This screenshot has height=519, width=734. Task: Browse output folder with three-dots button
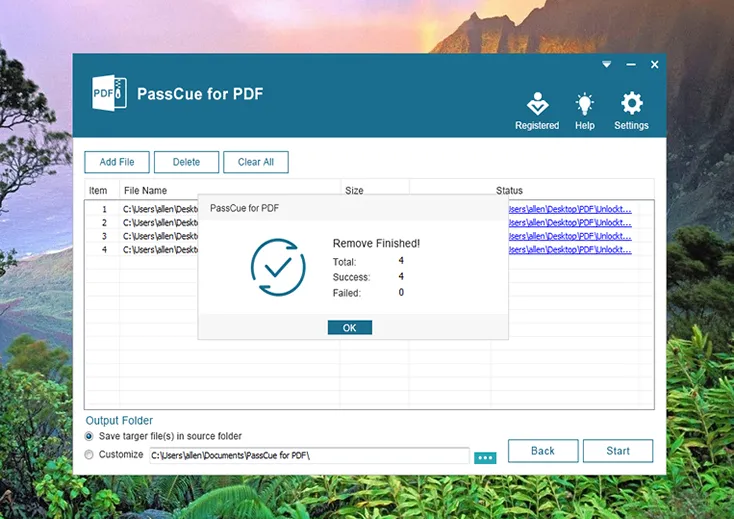pyautogui.click(x=485, y=458)
